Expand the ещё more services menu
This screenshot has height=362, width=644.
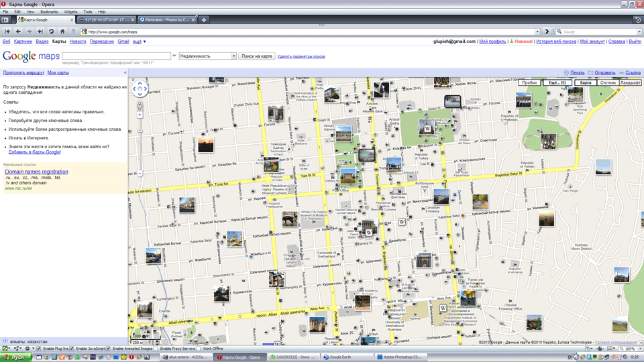[x=139, y=42]
